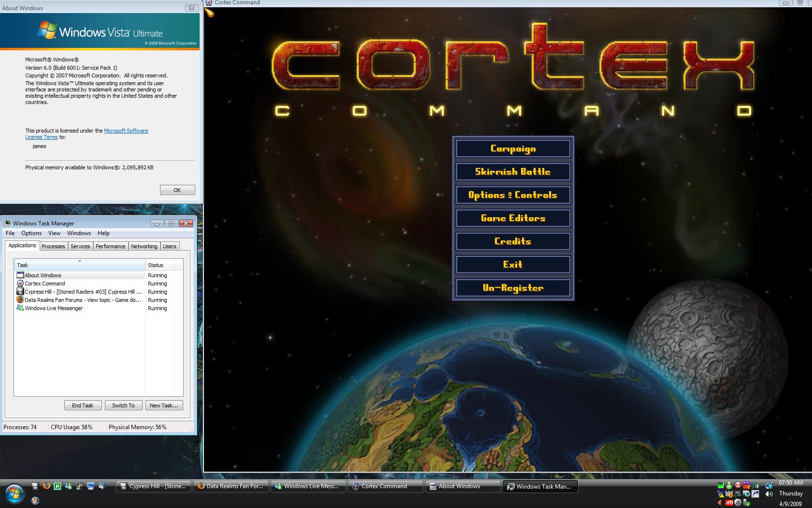The image size is (812, 508).
Task: Start the Campaign mode
Action: point(513,149)
